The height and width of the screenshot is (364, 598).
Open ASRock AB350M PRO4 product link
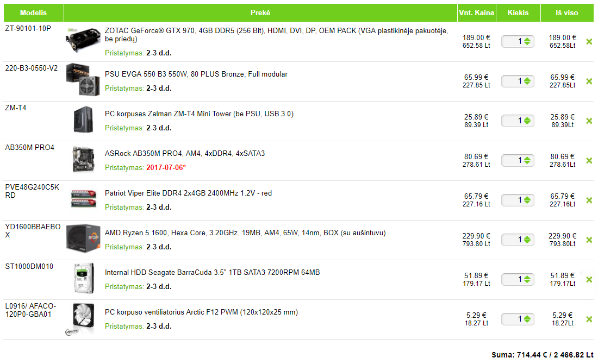185,153
